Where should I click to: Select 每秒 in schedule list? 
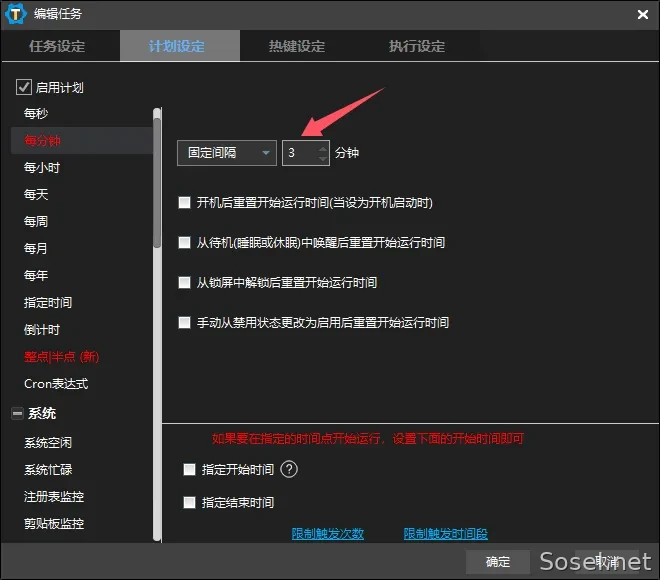tap(82, 113)
